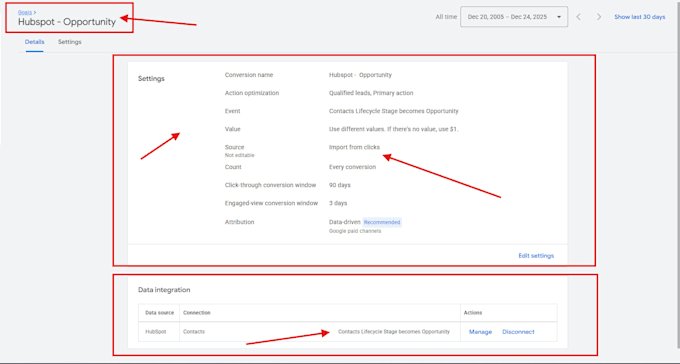Click Edit settings link

pyautogui.click(x=536, y=256)
